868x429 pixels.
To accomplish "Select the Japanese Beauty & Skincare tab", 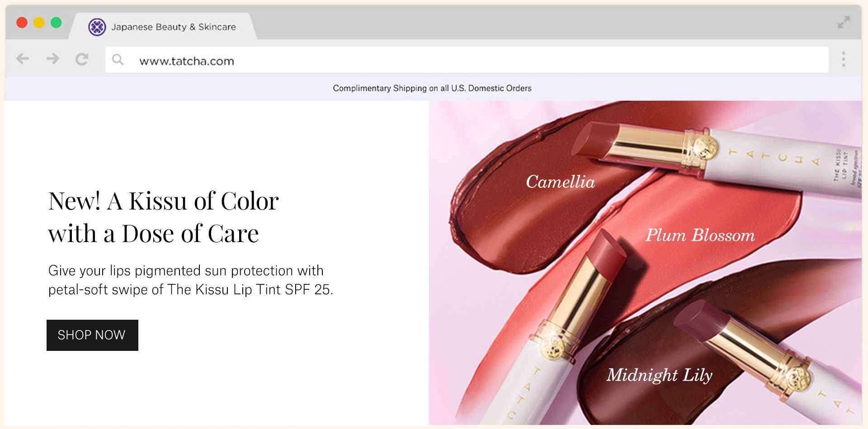I will [163, 27].
